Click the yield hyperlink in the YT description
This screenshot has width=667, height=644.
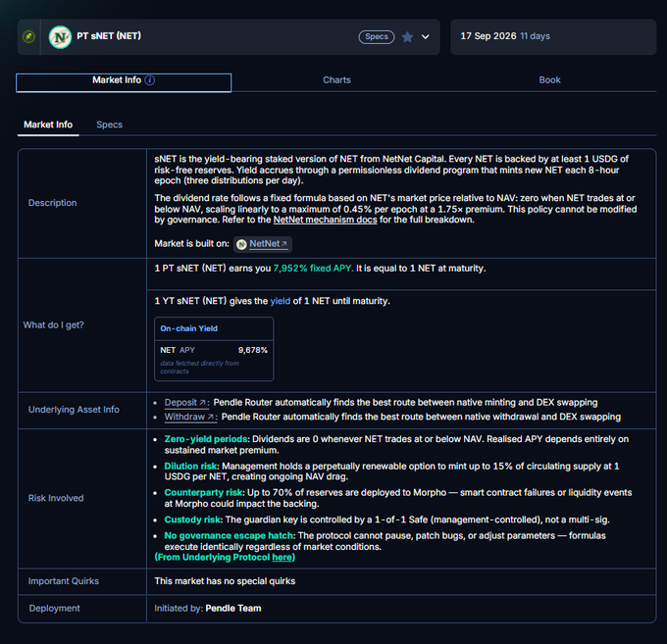click(x=281, y=301)
